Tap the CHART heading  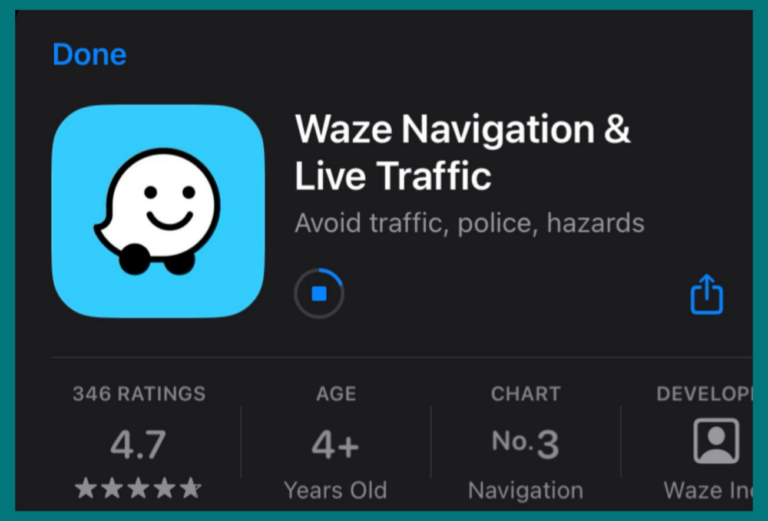click(526, 394)
